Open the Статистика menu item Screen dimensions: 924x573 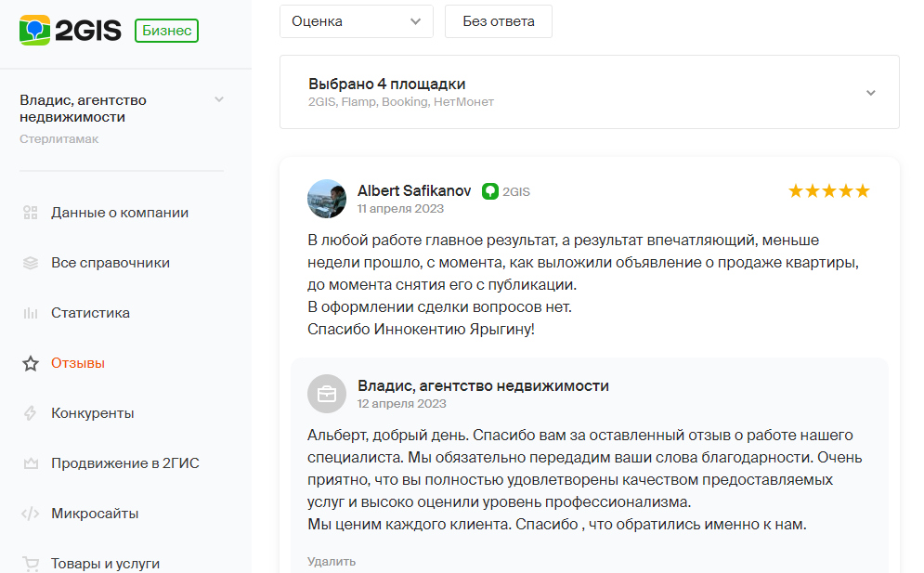[90, 313]
